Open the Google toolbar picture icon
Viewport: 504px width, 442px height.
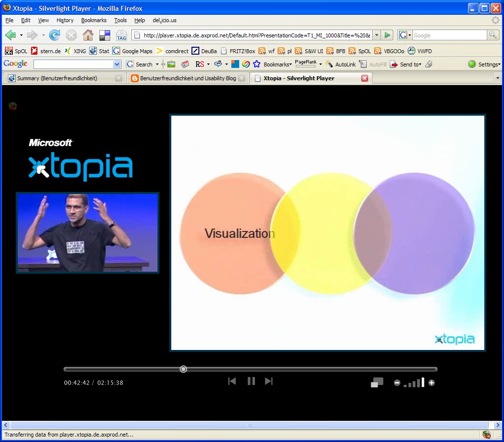point(171,64)
